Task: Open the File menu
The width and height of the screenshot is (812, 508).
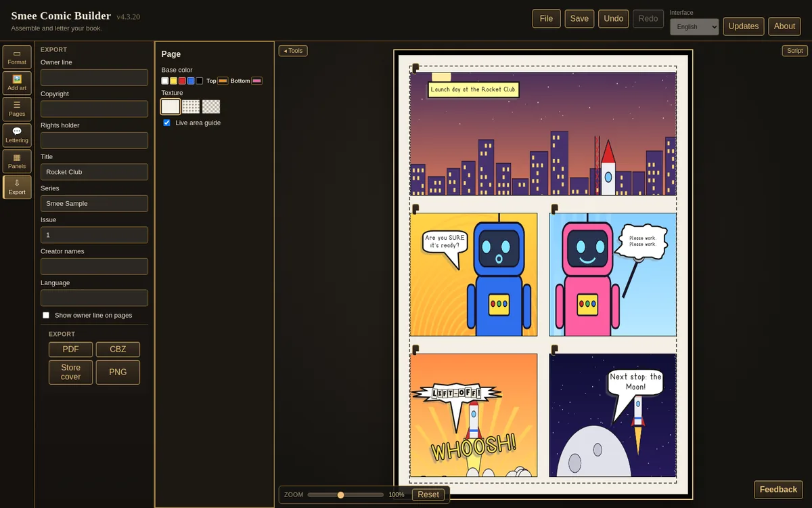Action: tap(546, 18)
